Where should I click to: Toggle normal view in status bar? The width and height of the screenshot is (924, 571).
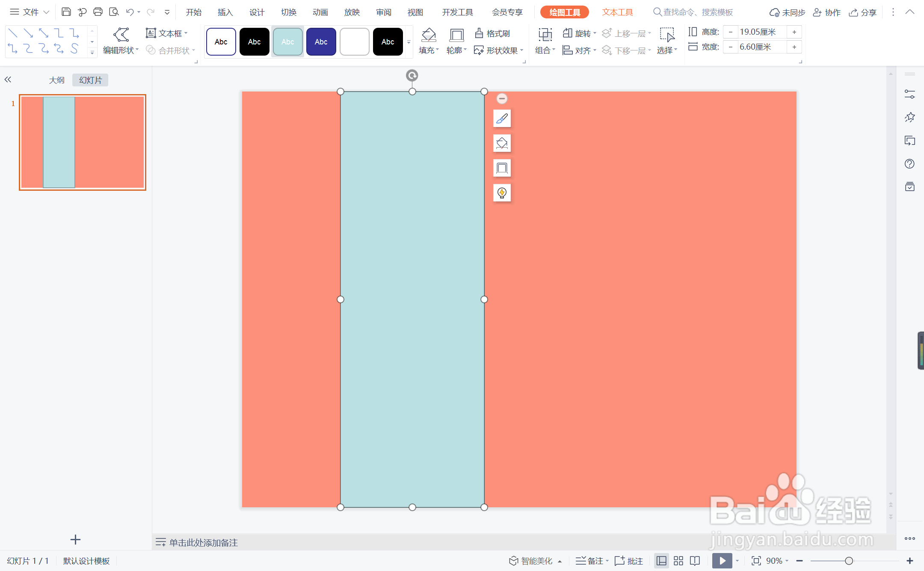661,561
